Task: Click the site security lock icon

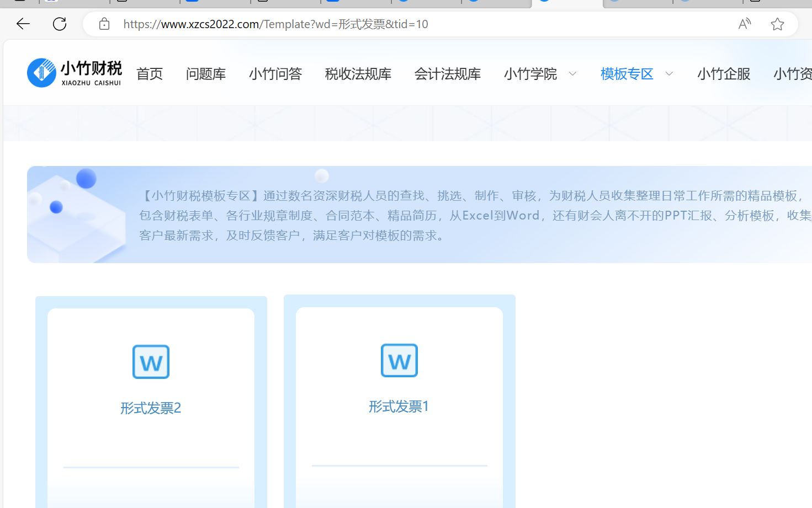Action: click(x=104, y=24)
